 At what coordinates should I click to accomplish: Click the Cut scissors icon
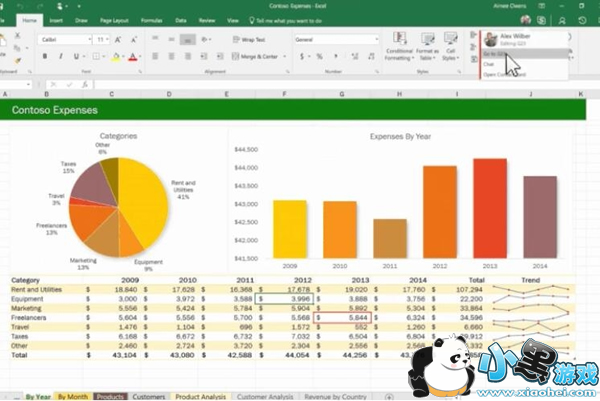pyautogui.click(x=17, y=36)
